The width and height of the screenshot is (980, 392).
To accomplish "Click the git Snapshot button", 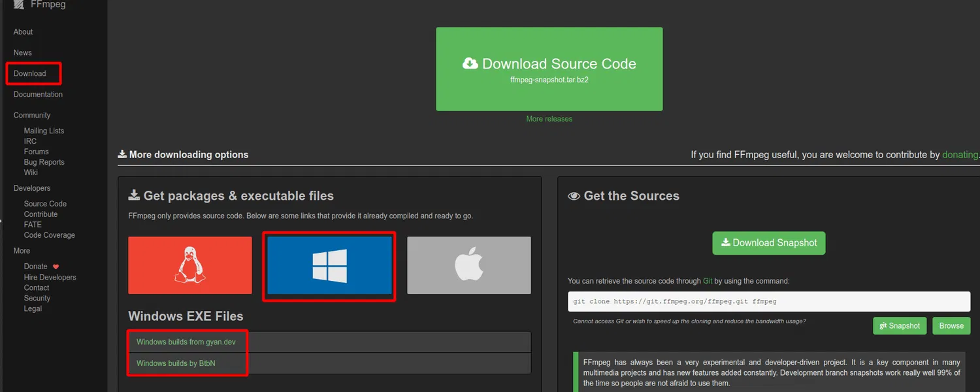I will click(x=899, y=326).
